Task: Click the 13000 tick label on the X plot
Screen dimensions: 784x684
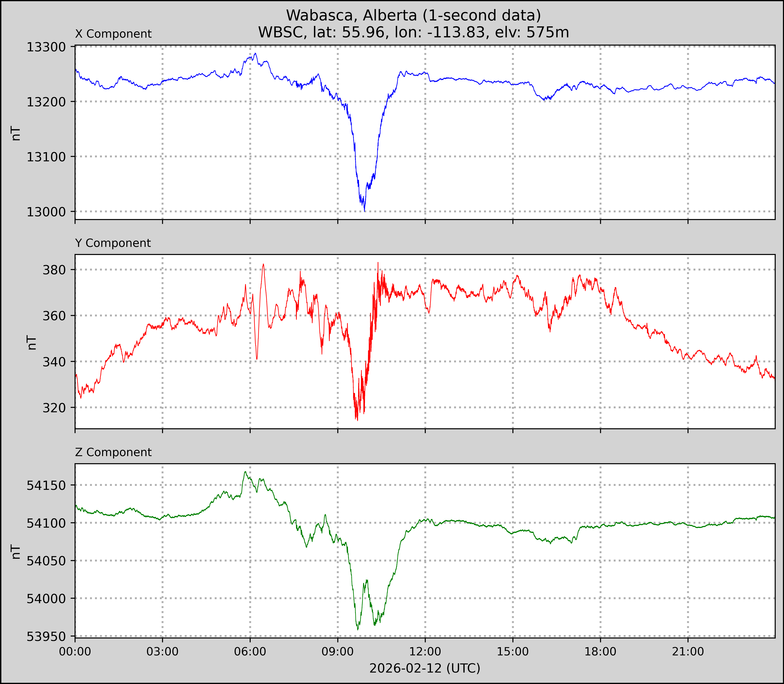Action: point(46,212)
